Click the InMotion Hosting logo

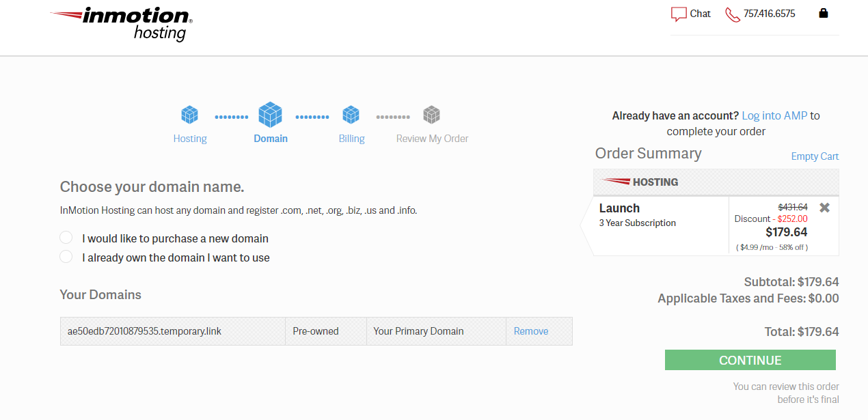[x=122, y=25]
